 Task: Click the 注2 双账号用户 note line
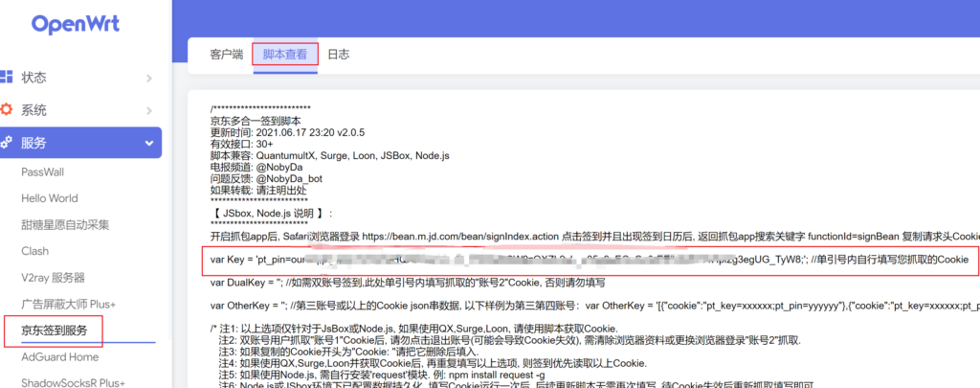(x=509, y=340)
